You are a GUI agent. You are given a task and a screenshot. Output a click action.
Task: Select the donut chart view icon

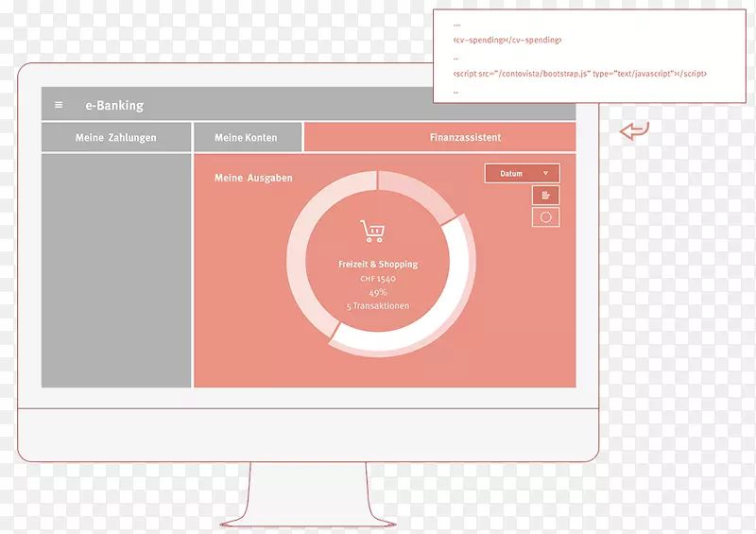coord(545,217)
